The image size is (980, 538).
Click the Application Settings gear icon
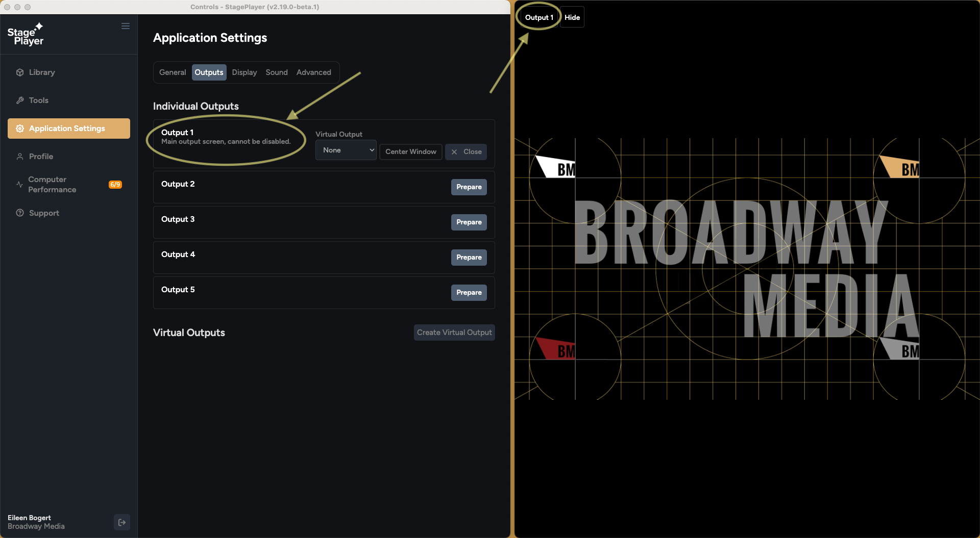[20, 129]
